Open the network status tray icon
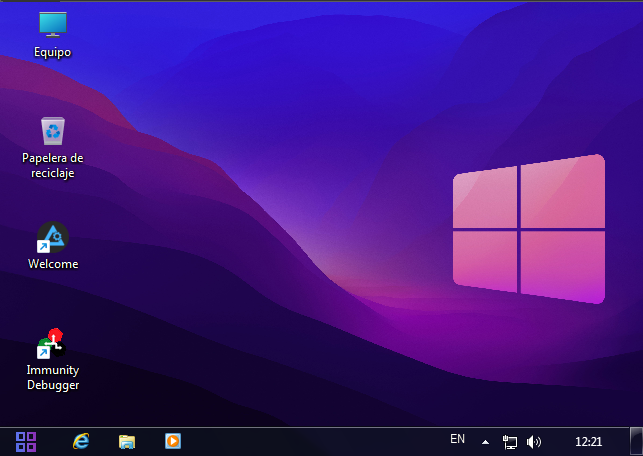This screenshot has height=456, width=643. (x=510, y=442)
